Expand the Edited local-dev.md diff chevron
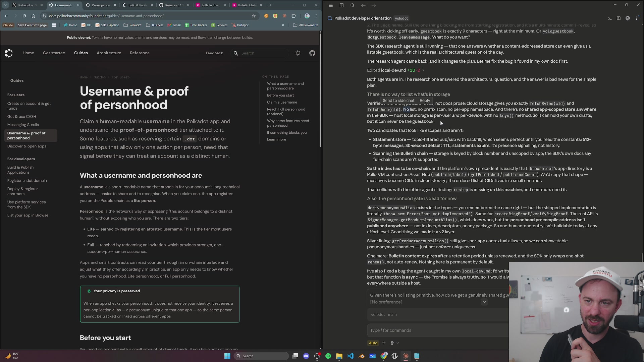 [x=423, y=70]
